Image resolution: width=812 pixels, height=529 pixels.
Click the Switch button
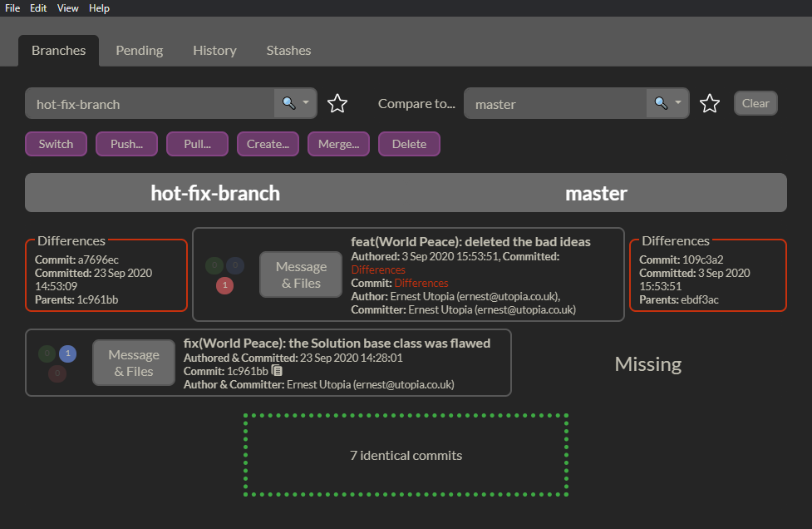pos(56,144)
